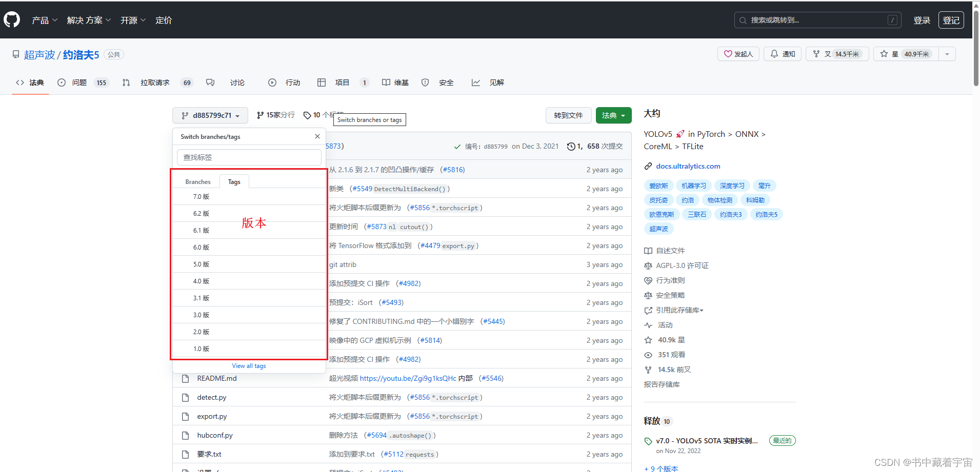Open the v7.0 YOLOv5 SOTA release link
Image resolution: width=980 pixels, height=472 pixels.
(x=707, y=441)
